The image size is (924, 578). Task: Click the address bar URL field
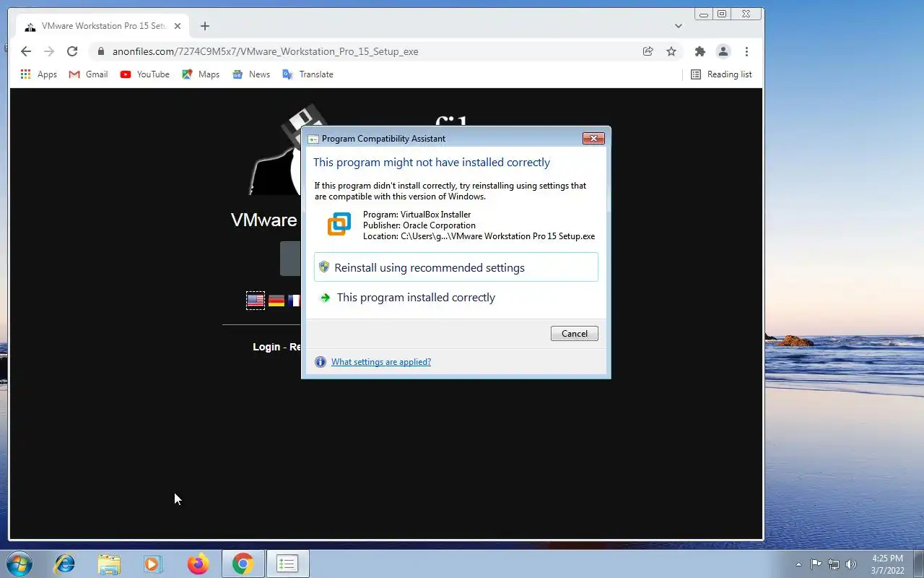[x=372, y=51]
